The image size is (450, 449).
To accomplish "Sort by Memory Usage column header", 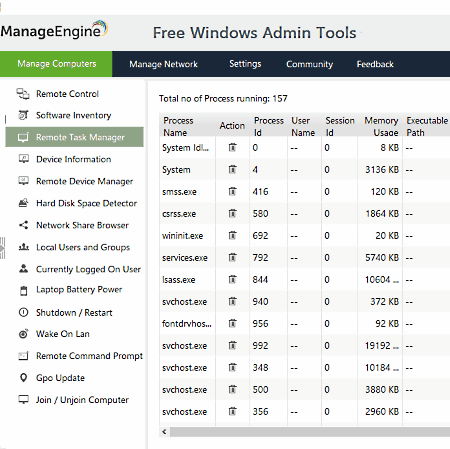I will (381, 126).
